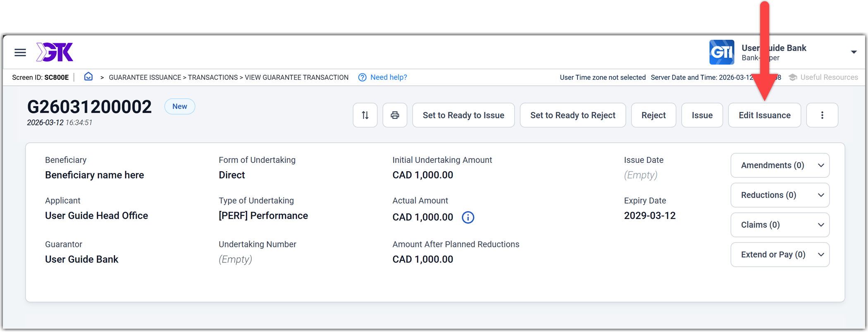Screen dimensions: 868x332
Task: Open Useful Resources
Action: pos(829,77)
